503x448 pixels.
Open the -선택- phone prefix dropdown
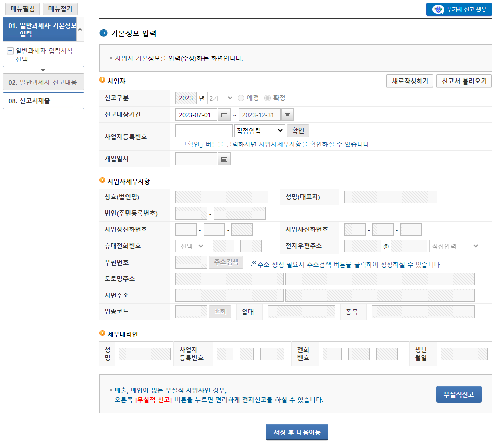(189, 246)
